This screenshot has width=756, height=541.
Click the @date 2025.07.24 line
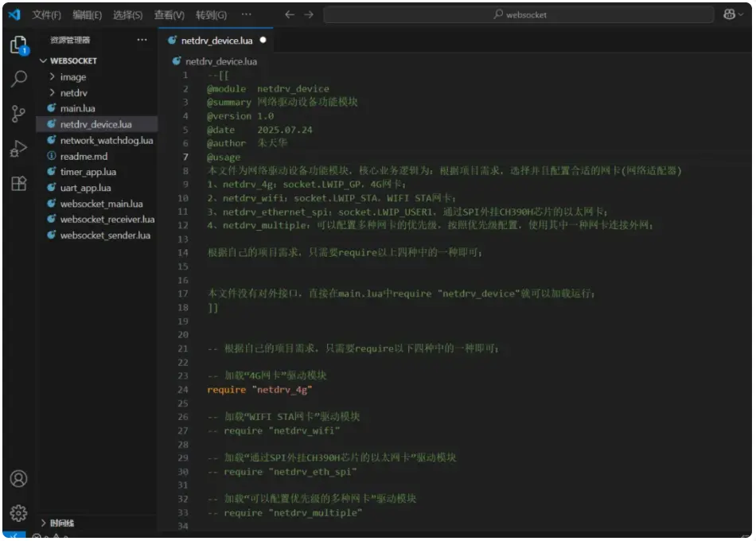(260, 130)
